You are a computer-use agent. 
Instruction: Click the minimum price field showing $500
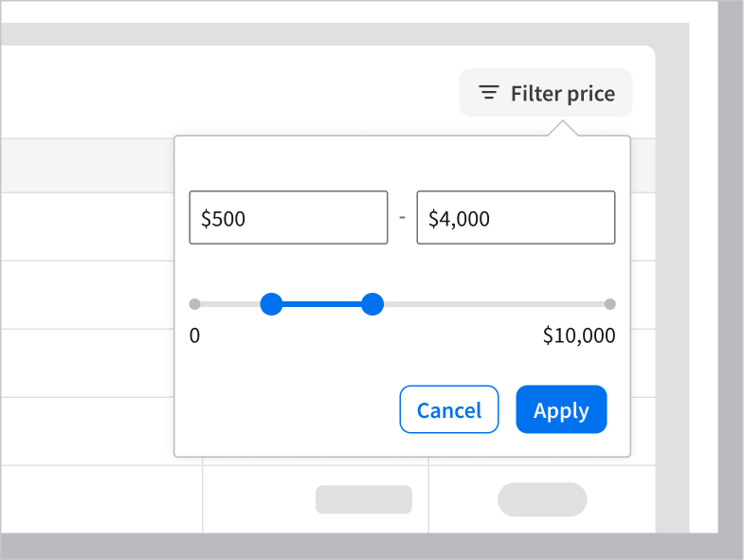pyautogui.click(x=288, y=218)
